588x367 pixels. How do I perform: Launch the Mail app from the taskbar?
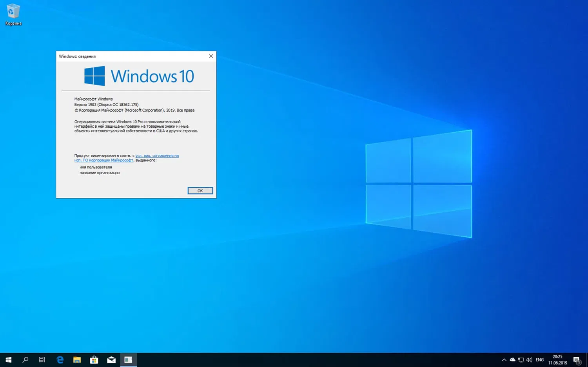point(111,359)
